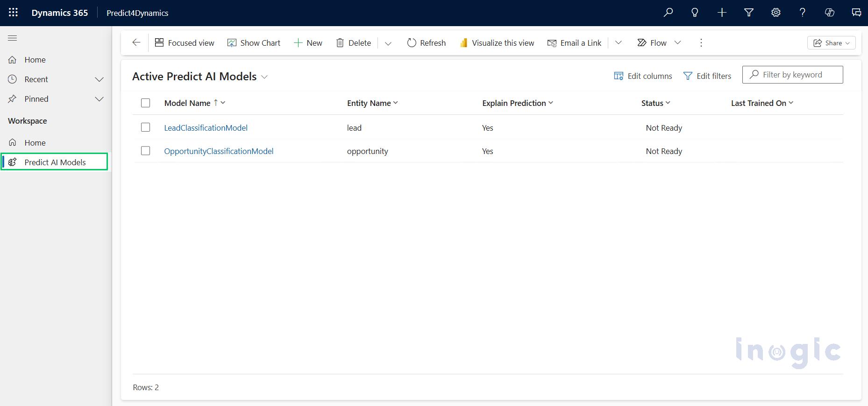Open the Active Predict AI Models view dropdown
868x406 pixels.
264,77
